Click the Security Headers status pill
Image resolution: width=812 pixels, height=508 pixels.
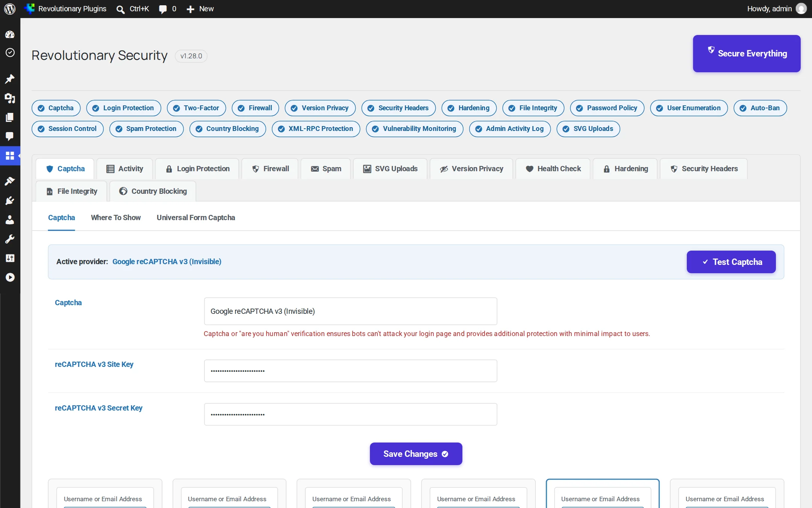(x=398, y=108)
